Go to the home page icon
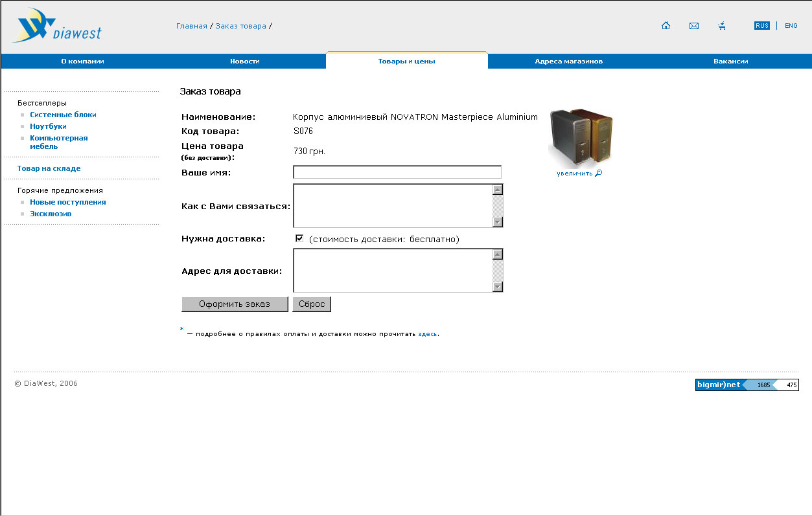The image size is (812, 516). [x=666, y=26]
